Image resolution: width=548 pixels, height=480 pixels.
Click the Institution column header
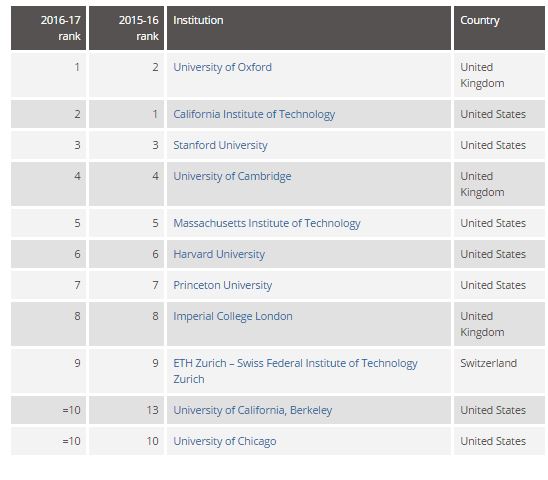309,28
